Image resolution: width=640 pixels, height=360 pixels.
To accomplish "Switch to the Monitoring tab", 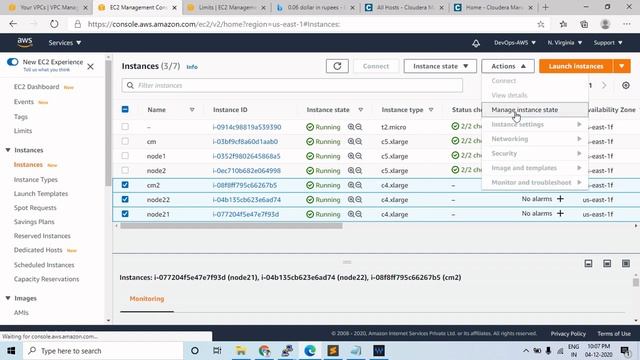I will coord(147,299).
